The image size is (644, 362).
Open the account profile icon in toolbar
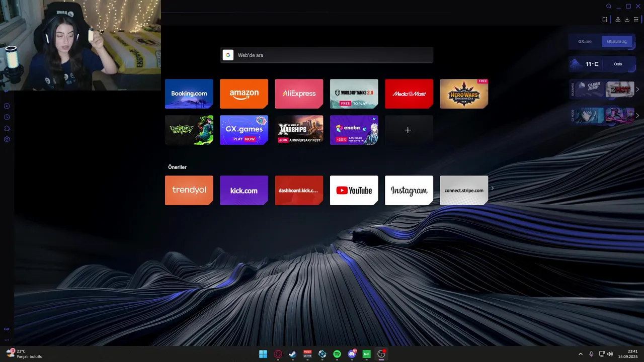(x=618, y=20)
